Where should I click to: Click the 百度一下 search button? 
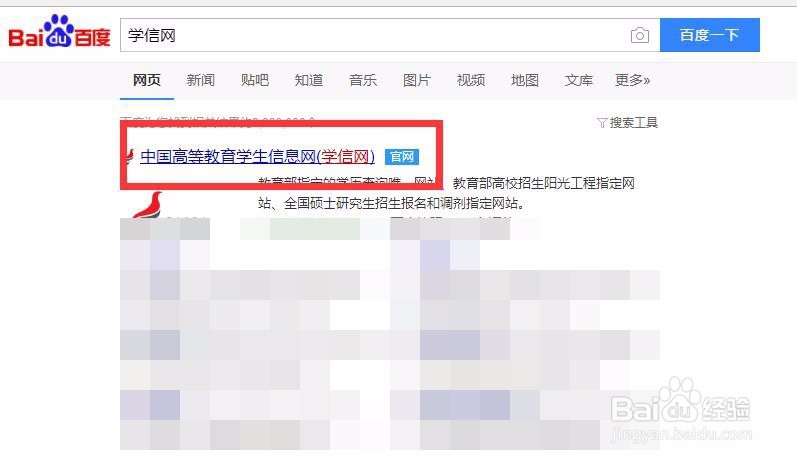click(710, 35)
